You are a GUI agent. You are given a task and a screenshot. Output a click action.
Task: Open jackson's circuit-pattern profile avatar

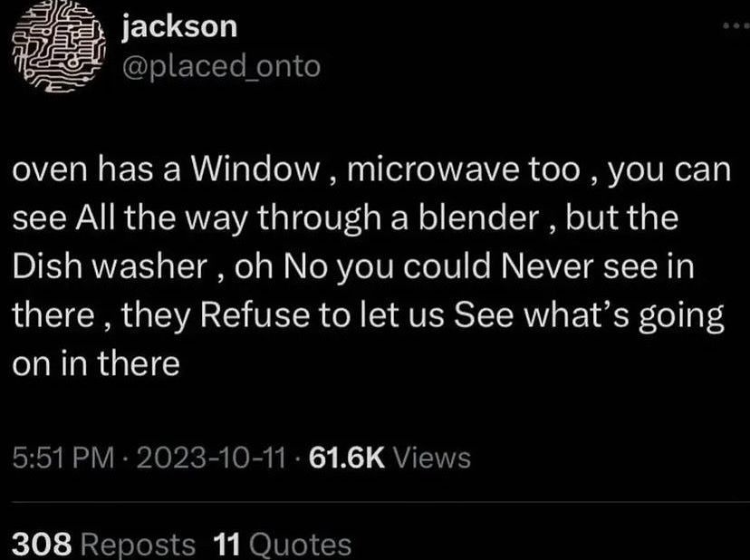(x=58, y=46)
